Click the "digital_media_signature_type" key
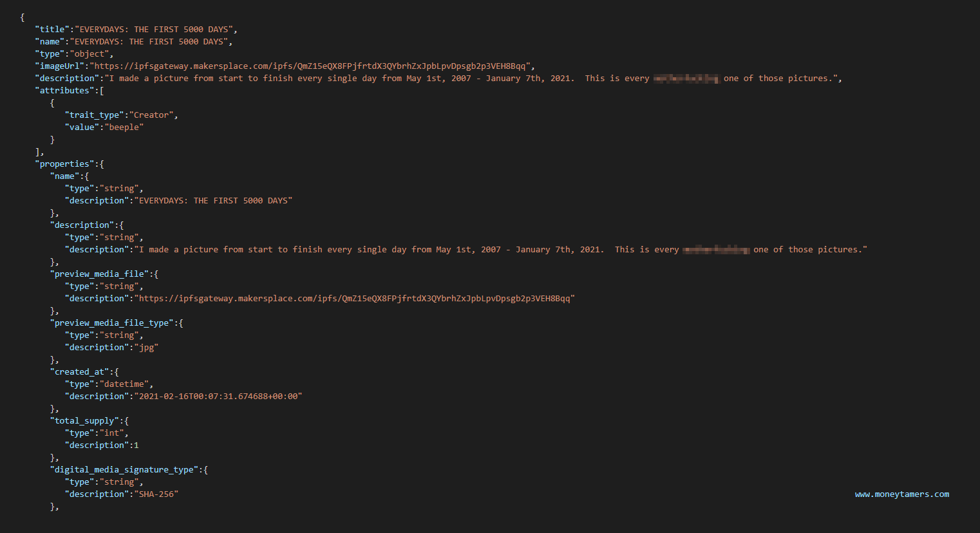 click(x=124, y=469)
